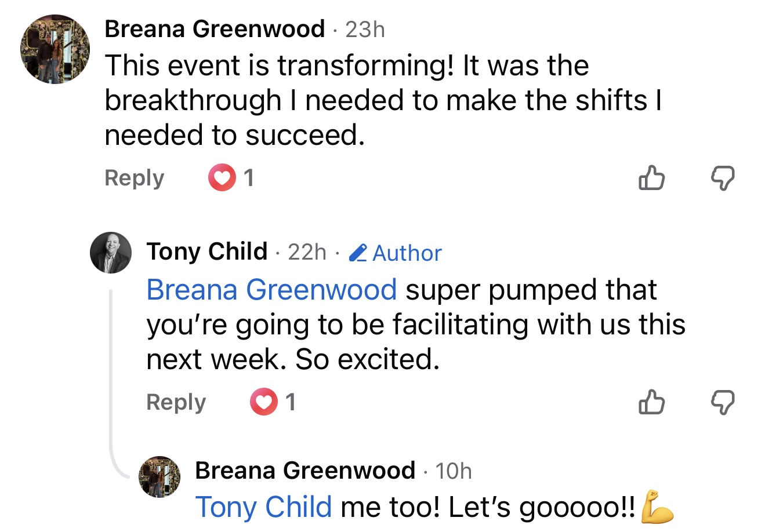The image size is (765, 532).
Task: Open Breana Greenwood's avatar on top comment
Action: [56, 49]
